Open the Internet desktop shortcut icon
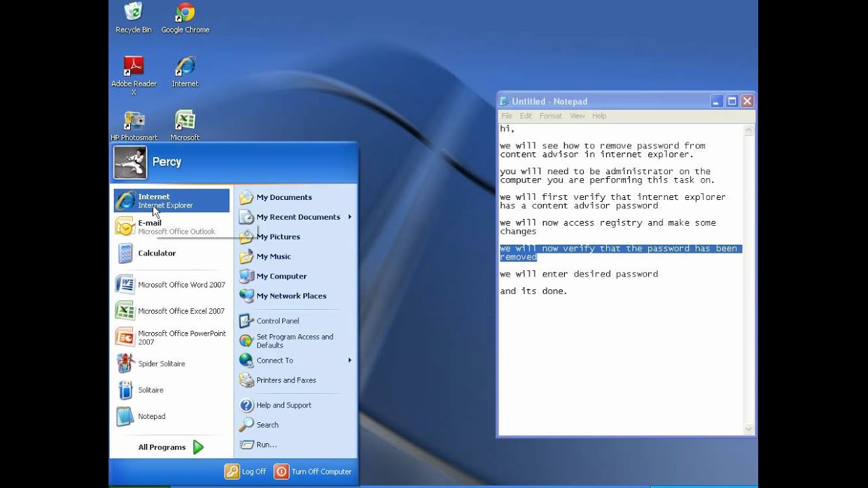 point(185,71)
